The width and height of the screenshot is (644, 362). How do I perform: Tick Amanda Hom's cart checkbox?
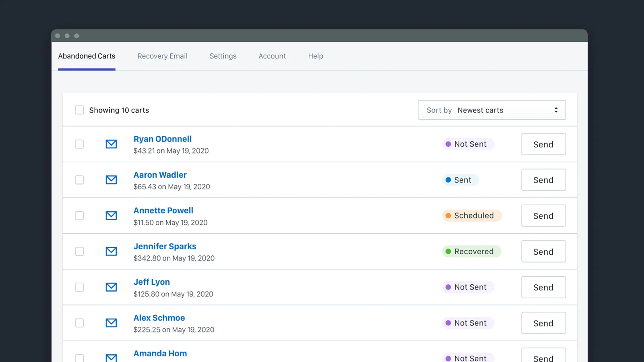point(79,358)
